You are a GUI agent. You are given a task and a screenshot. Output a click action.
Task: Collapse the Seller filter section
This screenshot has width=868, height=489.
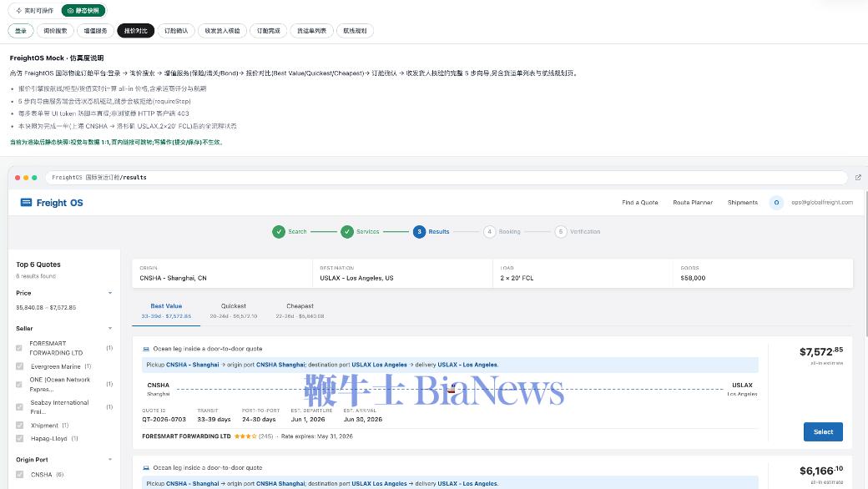click(x=110, y=329)
